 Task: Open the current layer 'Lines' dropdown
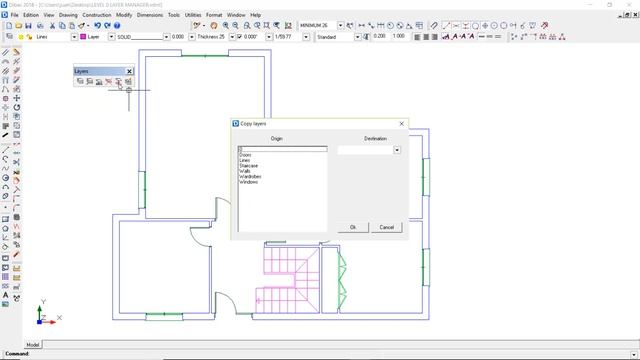coord(74,37)
